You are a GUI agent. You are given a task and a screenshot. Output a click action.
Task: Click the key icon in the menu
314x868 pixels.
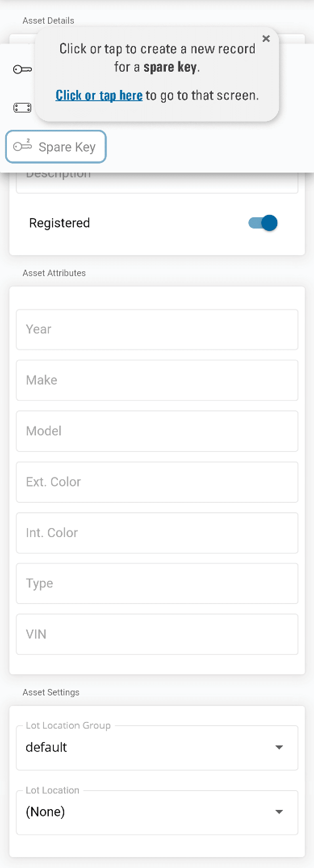point(22,70)
